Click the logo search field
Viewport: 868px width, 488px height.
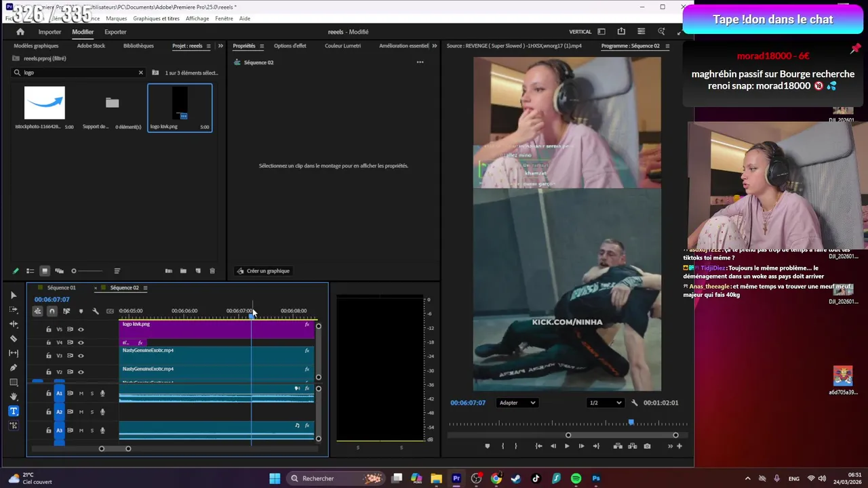[x=79, y=73]
